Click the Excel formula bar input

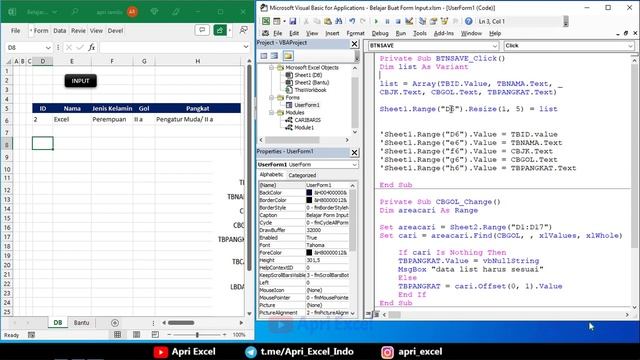(x=170, y=47)
